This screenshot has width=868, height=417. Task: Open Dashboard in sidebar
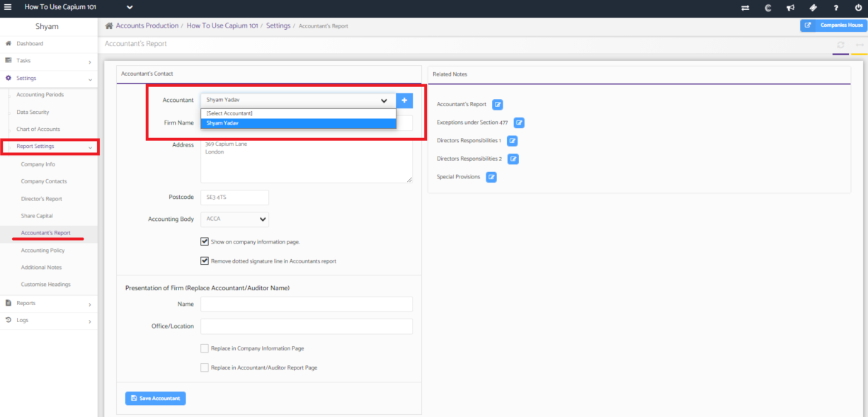coord(30,43)
